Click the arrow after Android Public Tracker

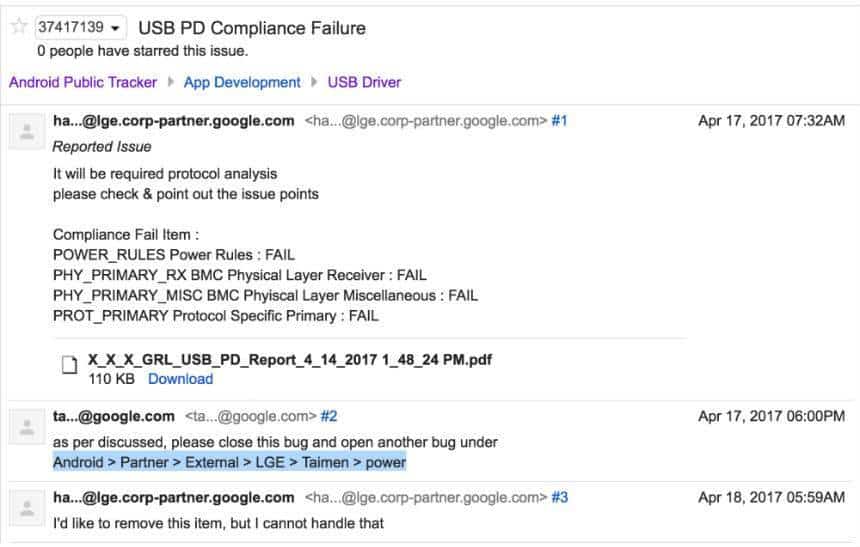point(171,82)
